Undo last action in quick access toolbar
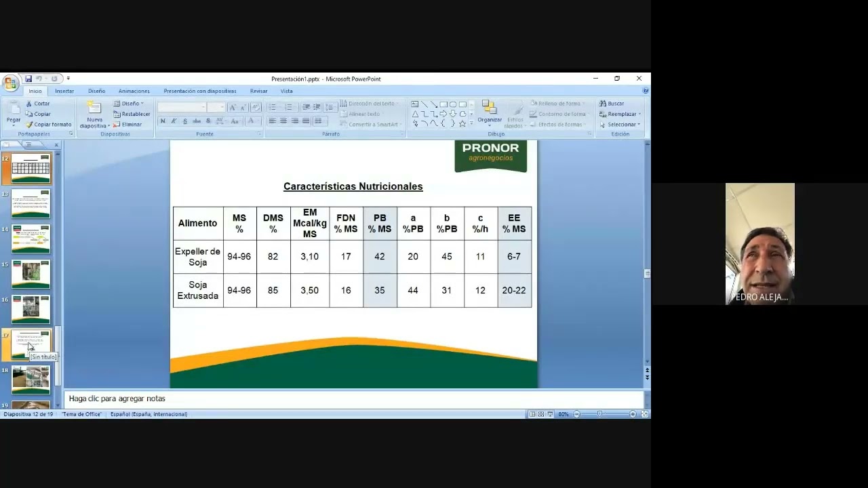Image resolution: width=868 pixels, height=488 pixels. 39,79
